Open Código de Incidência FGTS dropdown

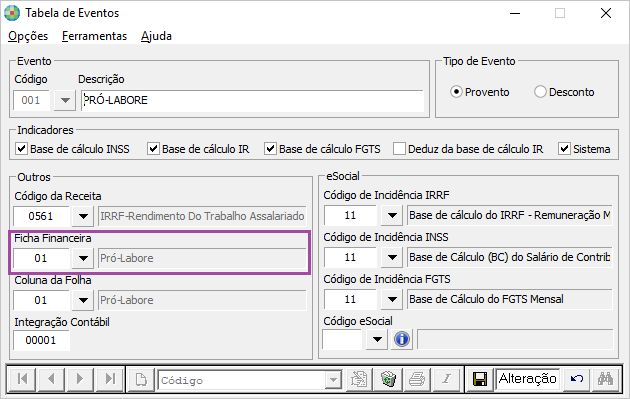392,299
